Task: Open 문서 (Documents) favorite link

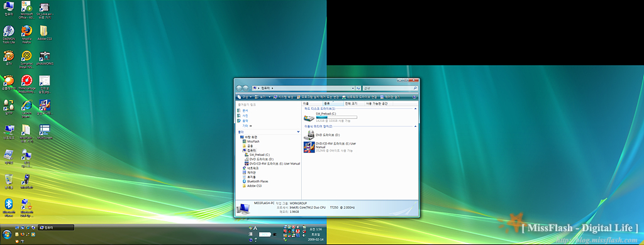Action: pos(243,111)
